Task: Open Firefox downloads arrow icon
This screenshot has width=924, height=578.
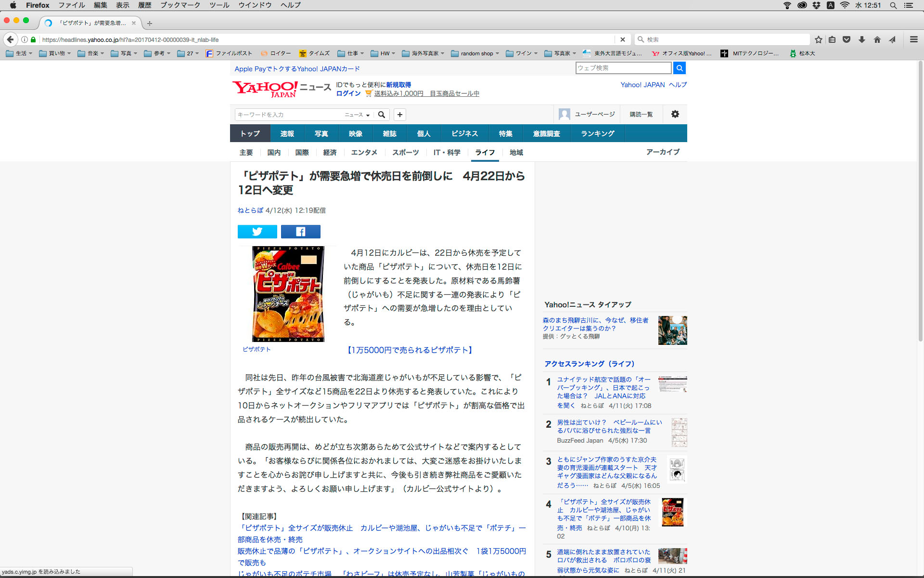Action: tap(862, 39)
